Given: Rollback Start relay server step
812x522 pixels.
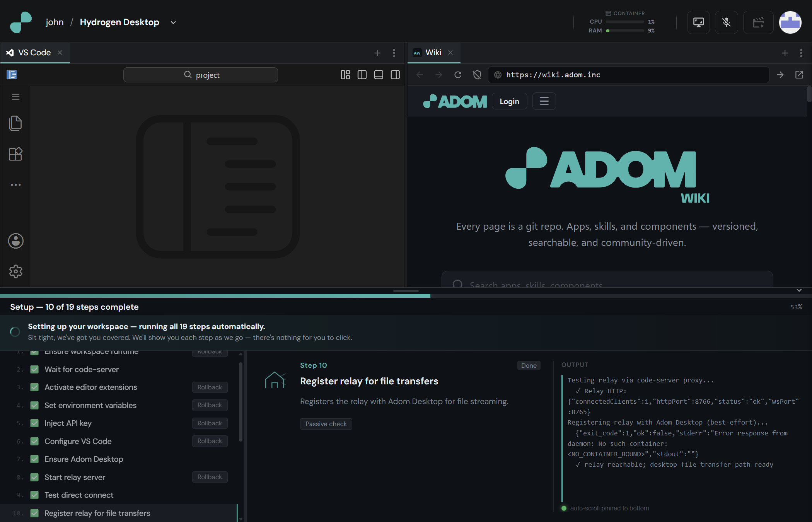Looking at the screenshot, I should (210, 477).
